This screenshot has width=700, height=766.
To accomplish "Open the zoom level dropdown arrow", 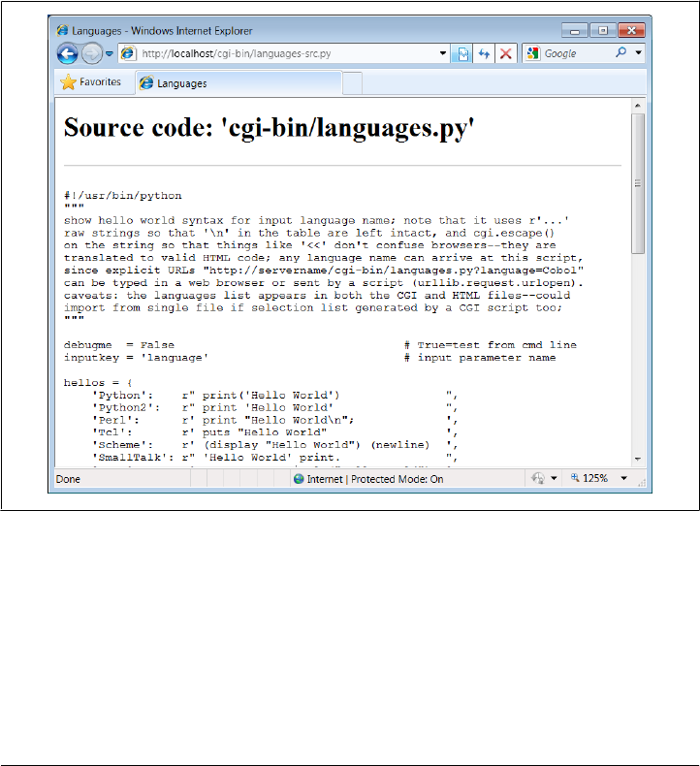I will [x=623, y=478].
